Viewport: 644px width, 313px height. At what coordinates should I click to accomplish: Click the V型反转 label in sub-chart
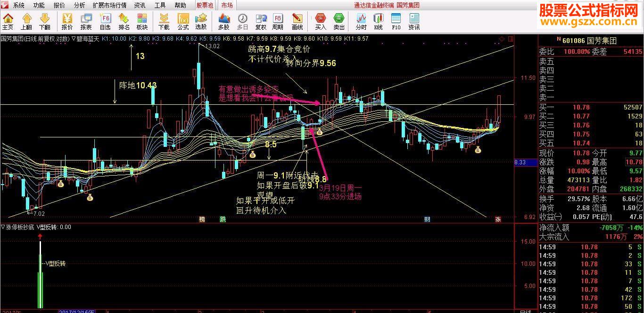tap(56, 263)
